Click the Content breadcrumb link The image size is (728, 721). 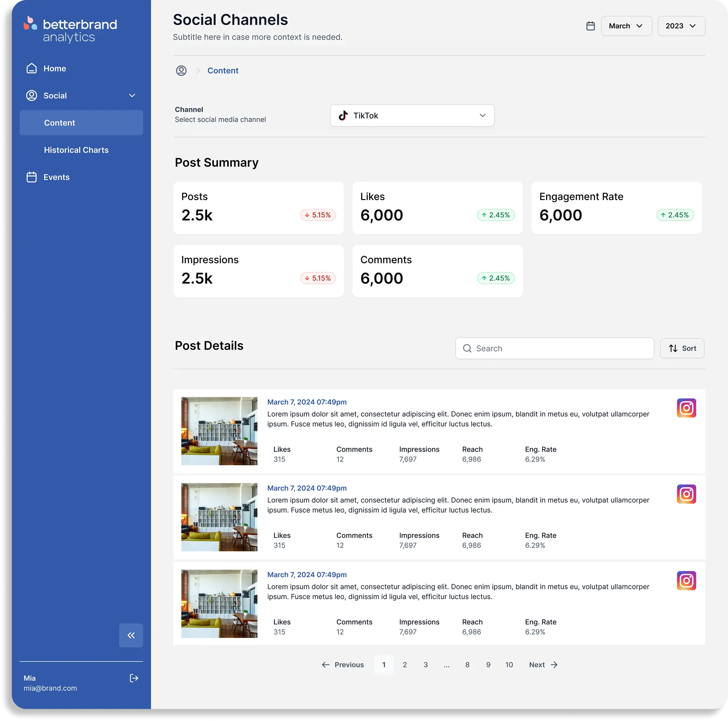coord(223,71)
